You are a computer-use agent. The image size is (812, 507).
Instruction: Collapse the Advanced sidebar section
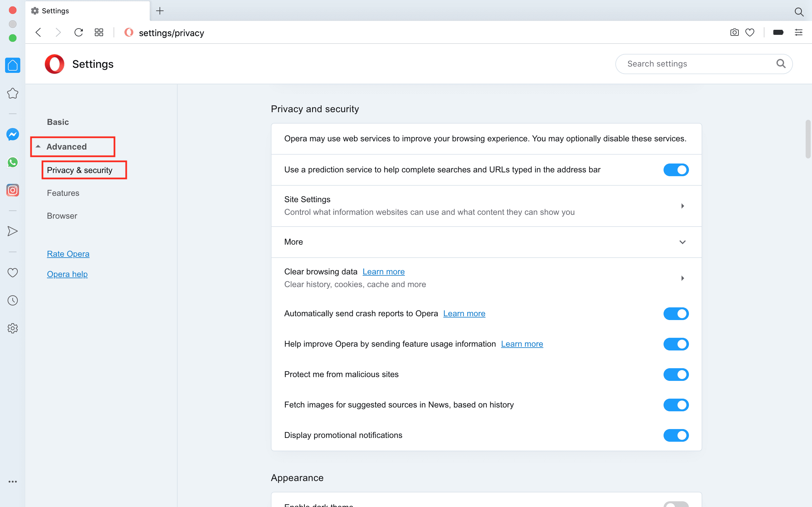coord(66,146)
